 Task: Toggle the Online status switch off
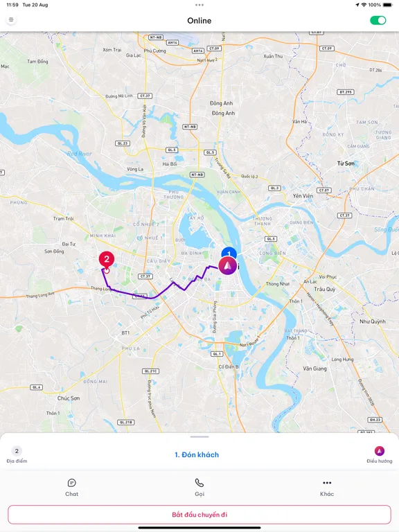(x=378, y=20)
